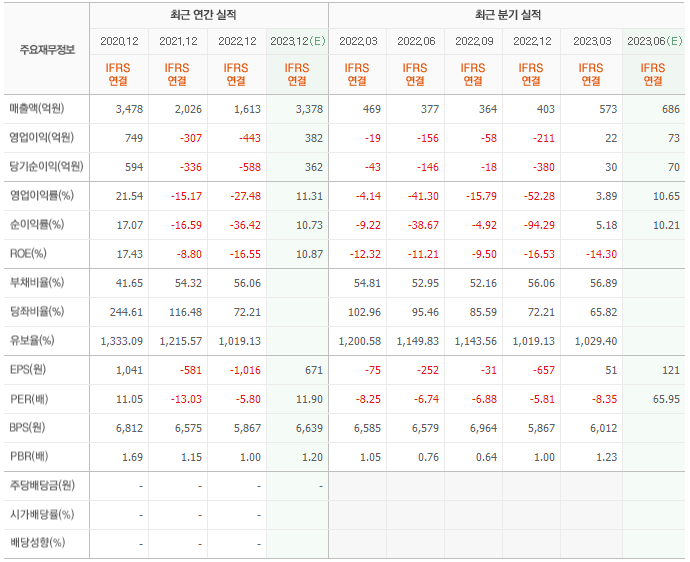The image size is (690, 562).
Task: Click the 573 quarterly revenue value
Action: 608,109
